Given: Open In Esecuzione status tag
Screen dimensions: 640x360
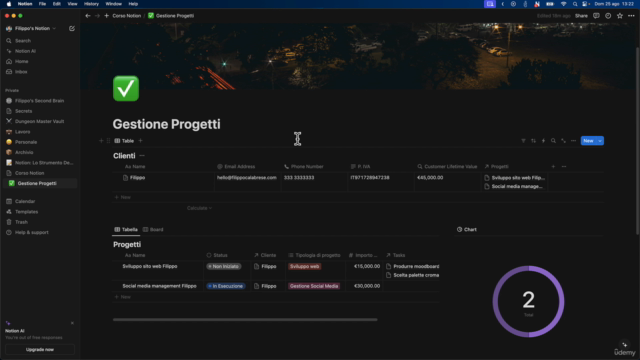Looking at the screenshot, I should pos(226,286).
